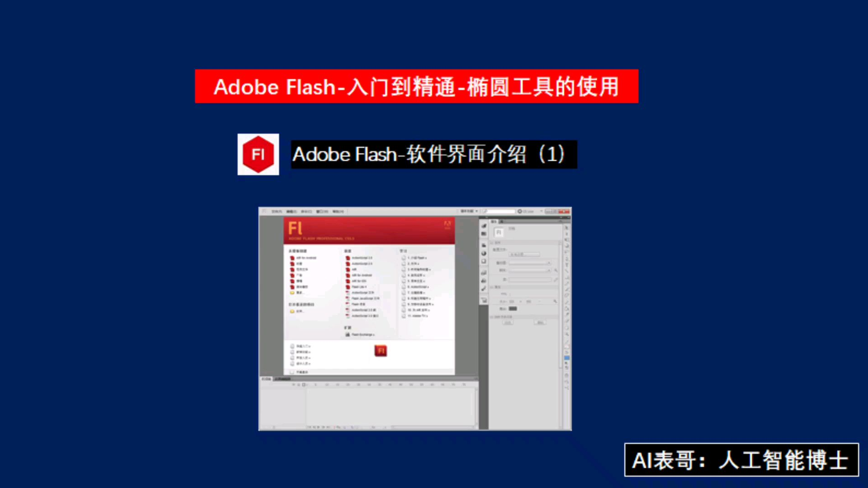Open the Transform panel dock icon

click(x=484, y=261)
